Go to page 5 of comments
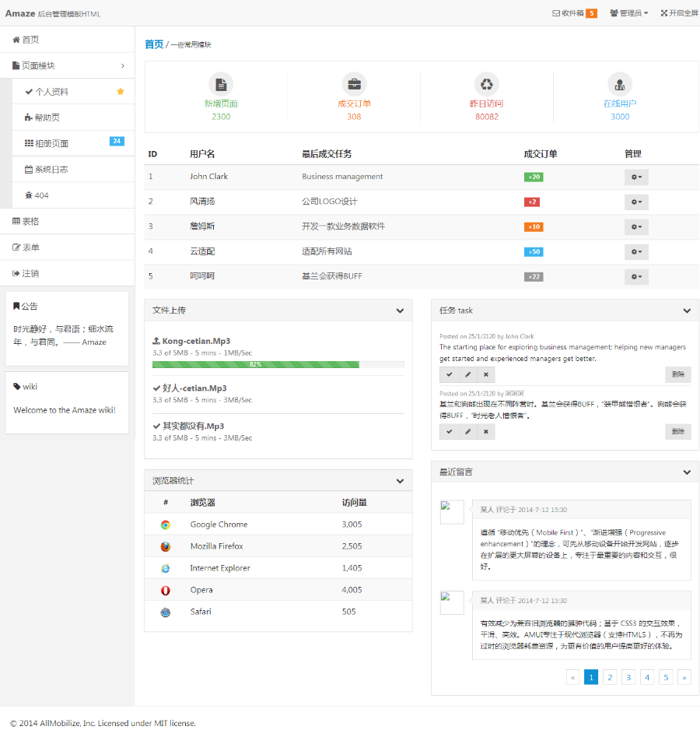The height and width of the screenshot is (751, 700). [666, 677]
